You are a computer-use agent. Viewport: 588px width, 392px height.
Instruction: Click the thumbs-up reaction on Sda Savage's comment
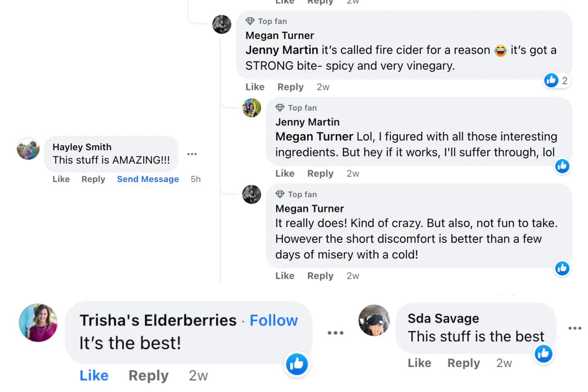click(x=543, y=354)
